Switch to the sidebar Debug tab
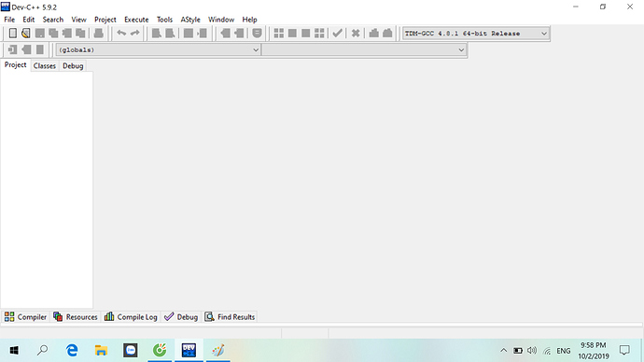Screen dimensions: 644x362 [73, 65]
